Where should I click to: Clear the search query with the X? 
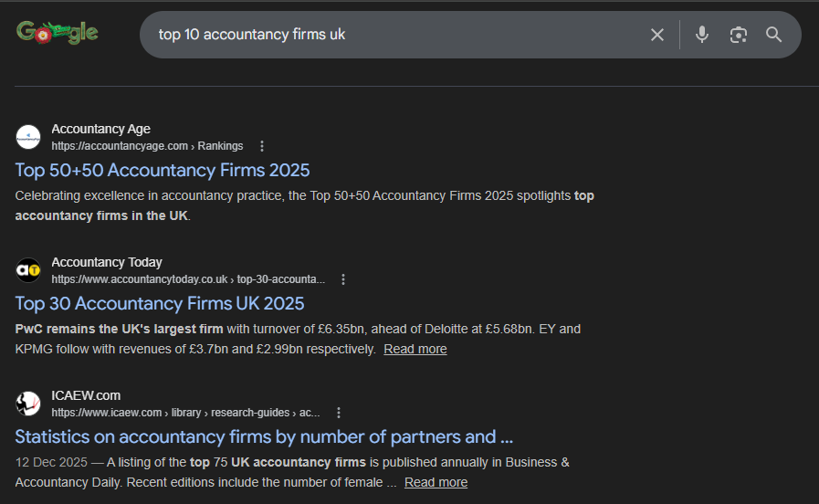(x=657, y=35)
